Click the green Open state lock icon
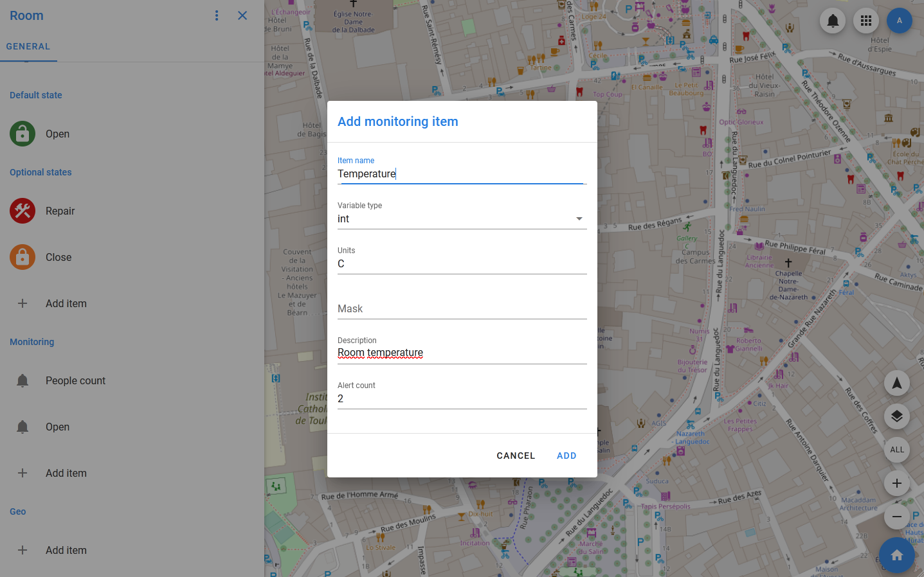The width and height of the screenshot is (924, 577). click(x=23, y=134)
